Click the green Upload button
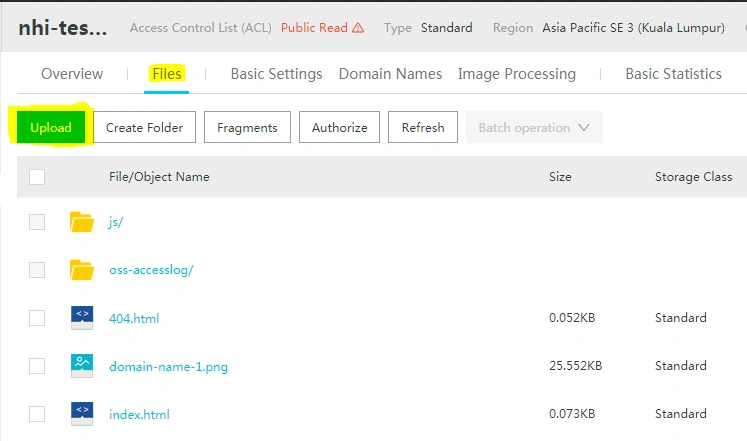Viewport: 747px width, 441px height. (x=51, y=127)
